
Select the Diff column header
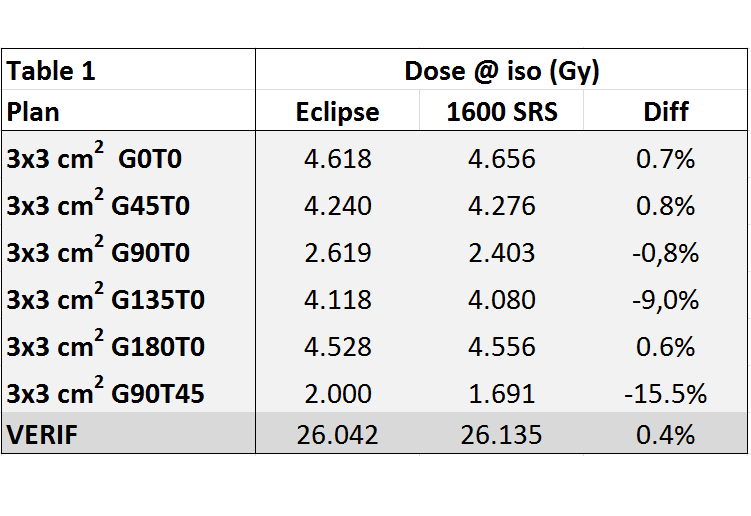(x=666, y=110)
